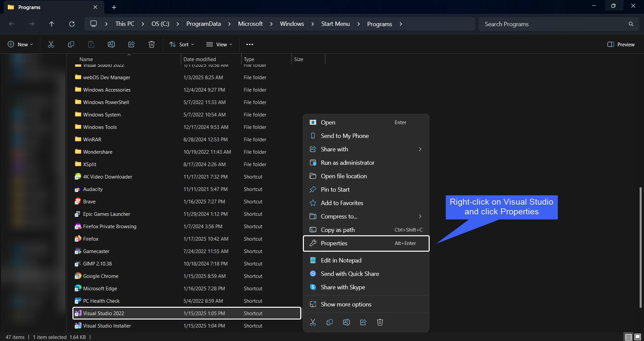Screen dimensions: 644x341
Task: Navigate to ProgramData in the address bar
Action: point(204,24)
